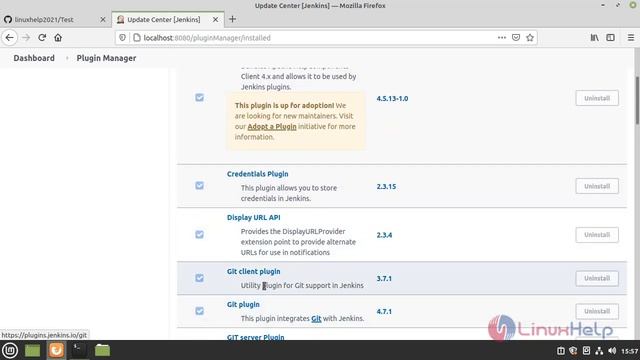Close the Update Center [Jenkins] tab
640x360 pixels.
(x=215, y=20)
